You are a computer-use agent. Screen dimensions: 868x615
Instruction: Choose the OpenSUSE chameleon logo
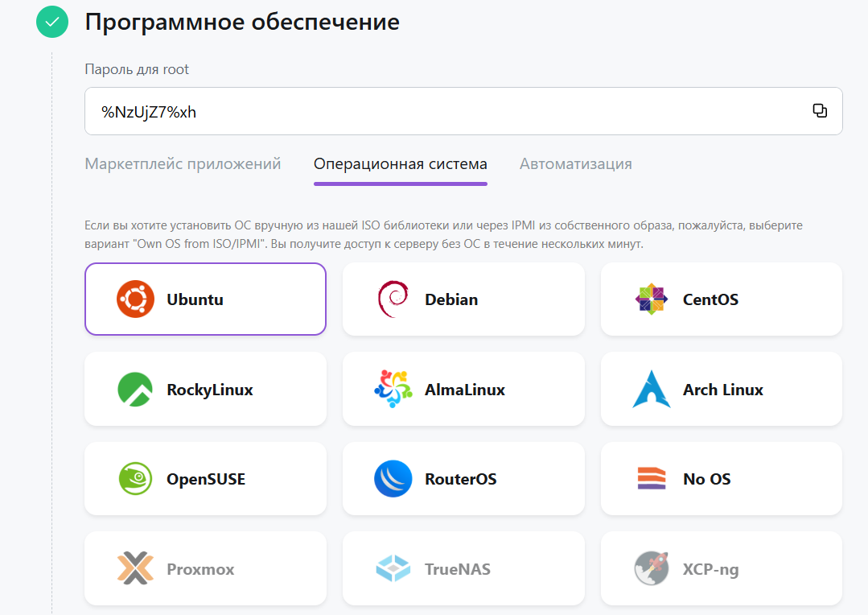(x=135, y=479)
